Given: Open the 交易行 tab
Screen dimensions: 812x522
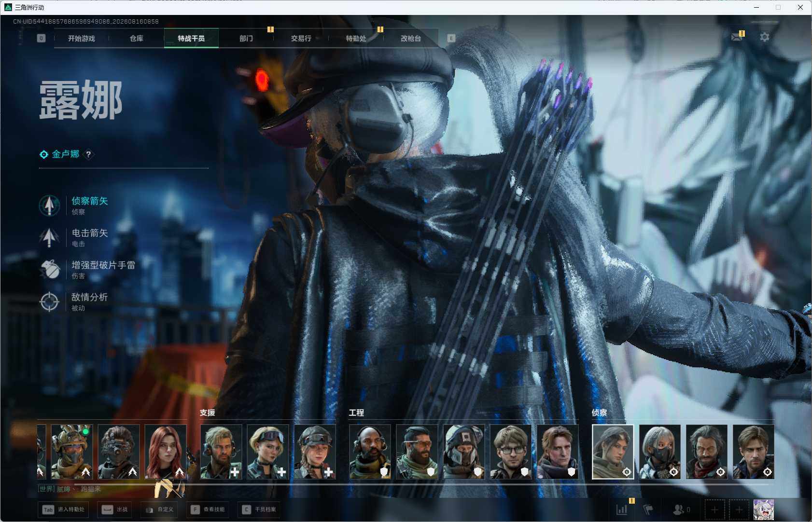Looking at the screenshot, I should pyautogui.click(x=301, y=38).
